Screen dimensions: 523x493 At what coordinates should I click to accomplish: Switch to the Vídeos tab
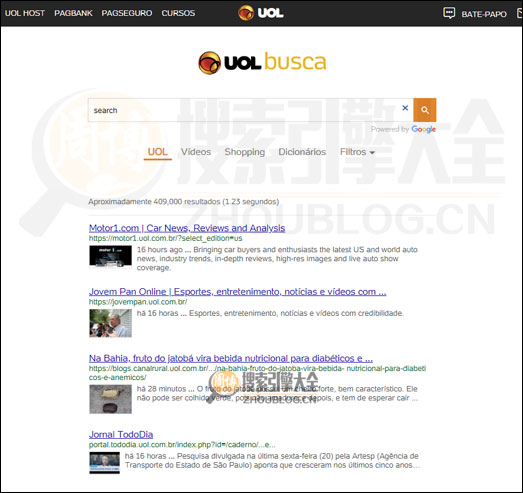[196, 152]
